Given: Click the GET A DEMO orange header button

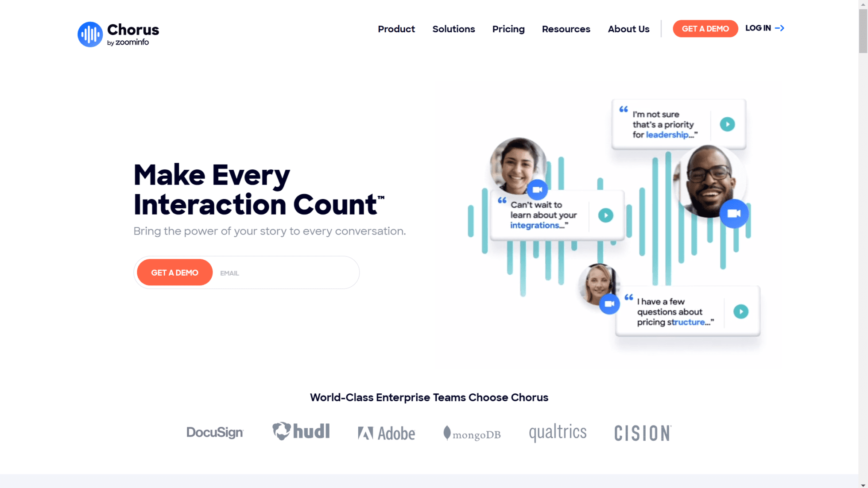Looking at the screenshot, I should 705,28.
